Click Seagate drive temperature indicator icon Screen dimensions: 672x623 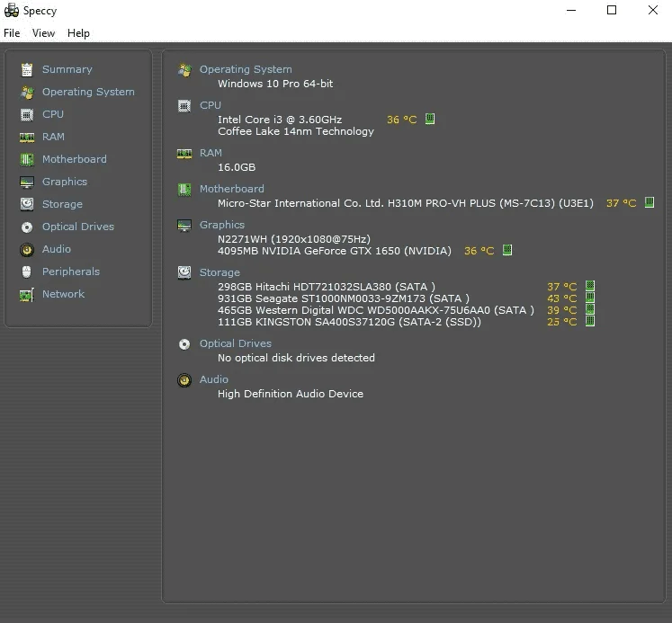coord(590,298)
